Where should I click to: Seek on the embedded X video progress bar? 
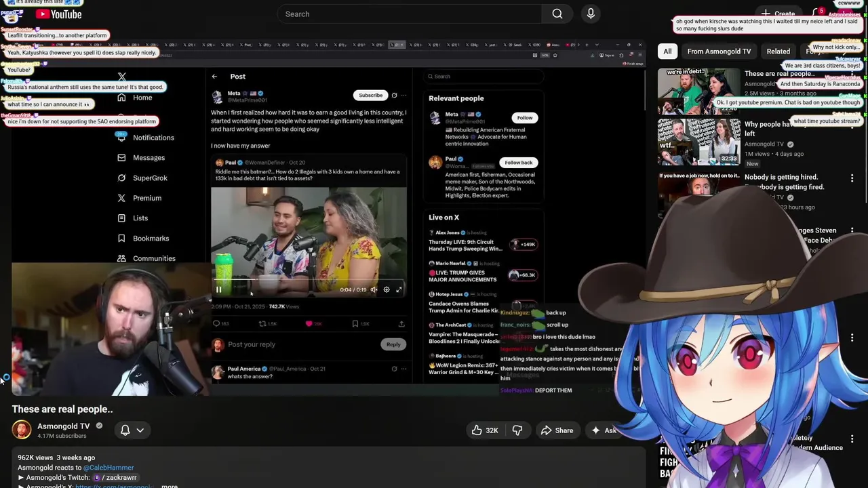(x=309, y=280)
